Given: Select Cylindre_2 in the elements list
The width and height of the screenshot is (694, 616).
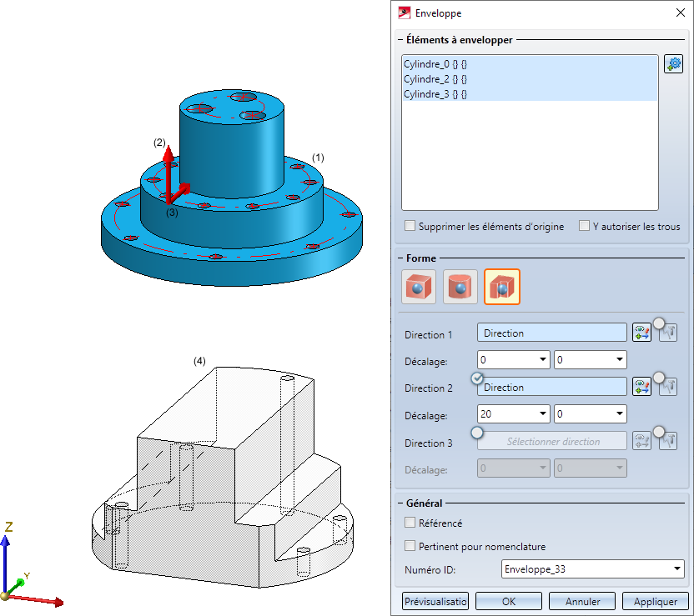Looking at the screenshot, I should (435, 79).
